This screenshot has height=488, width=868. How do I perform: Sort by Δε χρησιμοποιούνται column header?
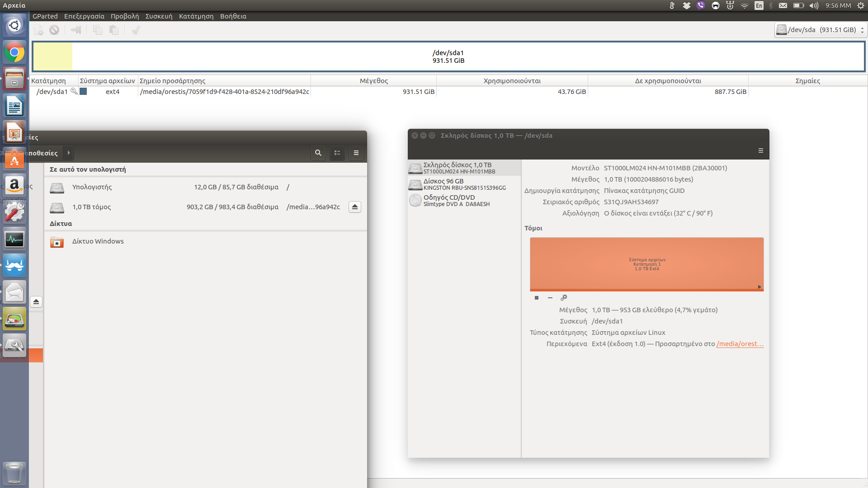[668, 81]
